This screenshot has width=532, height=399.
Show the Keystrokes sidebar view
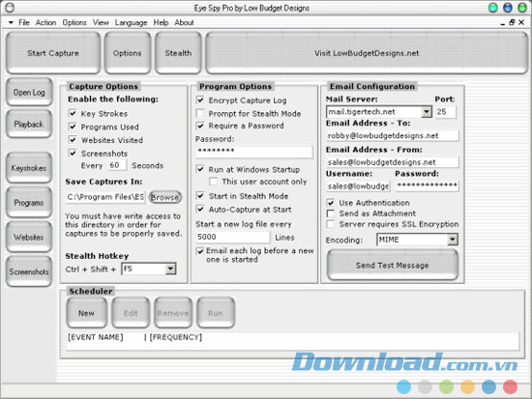(x=29, y=168)
